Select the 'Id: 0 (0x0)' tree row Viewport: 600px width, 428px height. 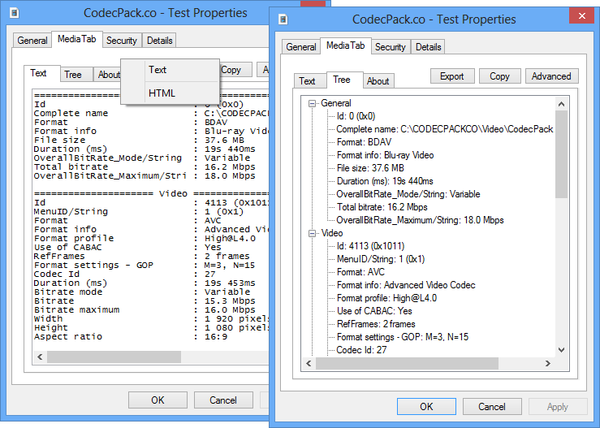pos(356,116)
